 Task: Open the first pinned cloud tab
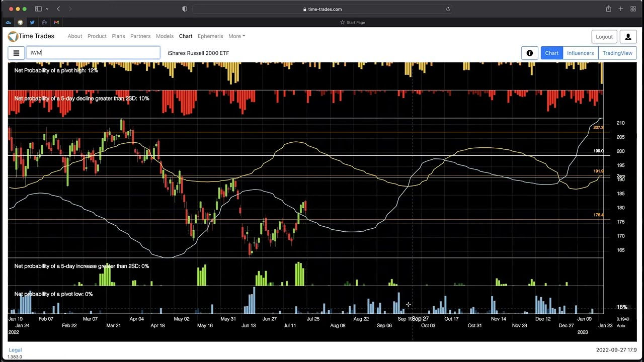point(8,22)
